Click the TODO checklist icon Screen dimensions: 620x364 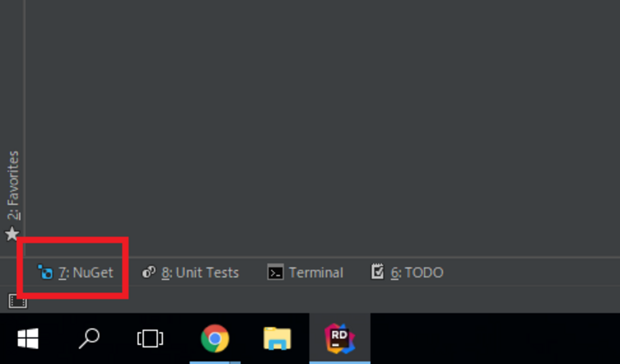tap(378, 272)
